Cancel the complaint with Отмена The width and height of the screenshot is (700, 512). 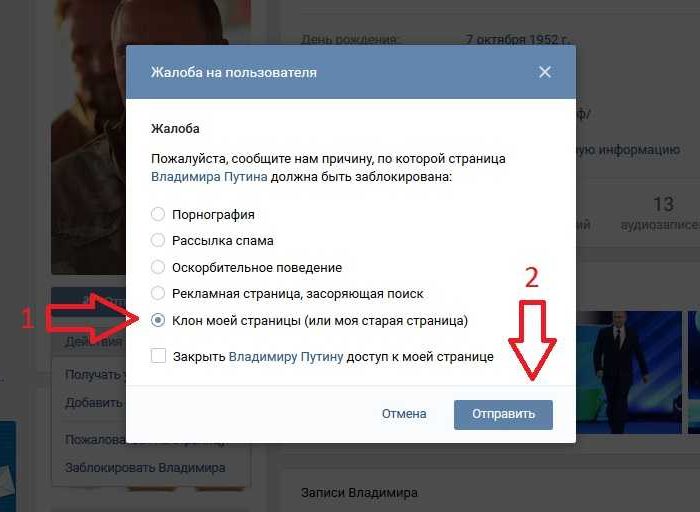click(404, 414)
